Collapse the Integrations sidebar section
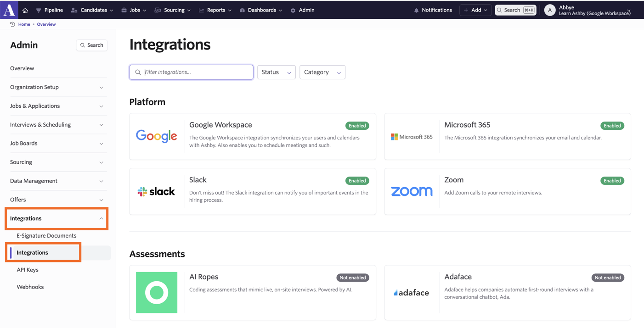644x328 pixels. point(57,219)
